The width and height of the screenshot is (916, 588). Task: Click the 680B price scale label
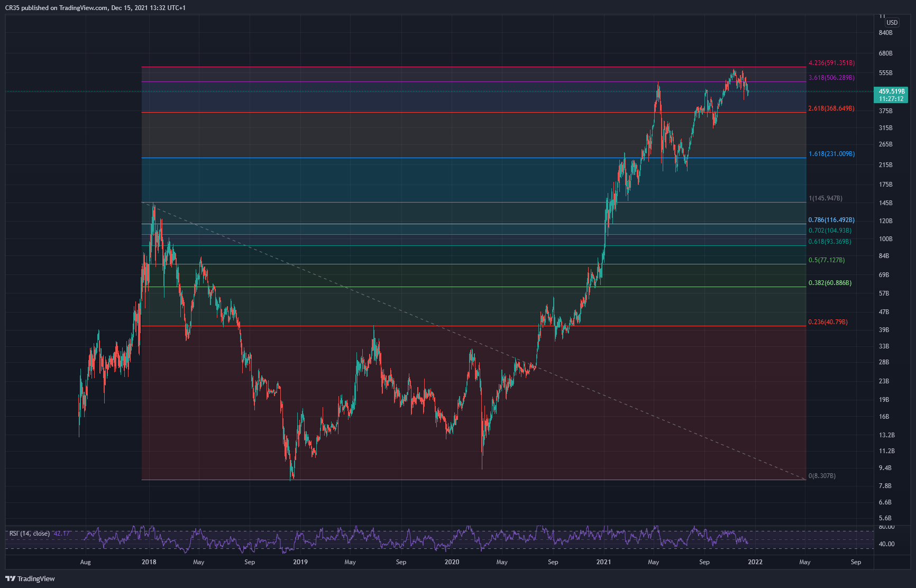pos(885,53)
